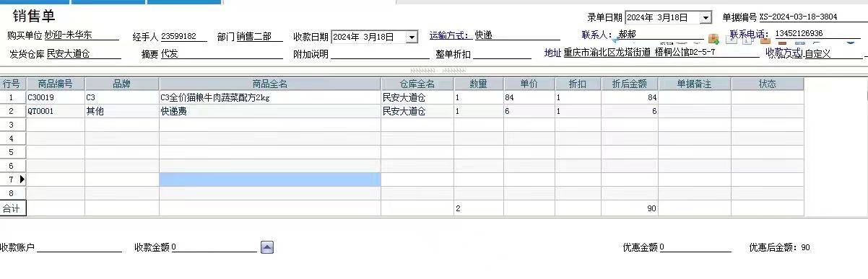Click the 折后金额 column header

pos(630,84)
